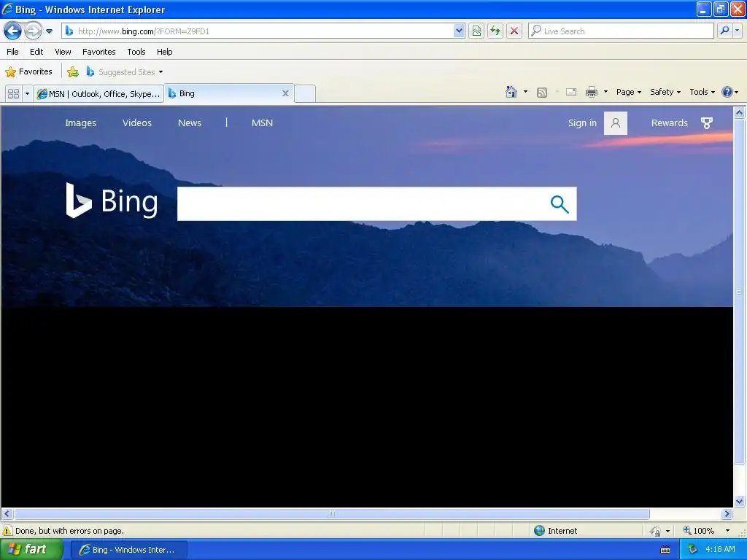Click the blue Help question mark icon
The height and width of the screenshot is (560, 747).
[x=727, y=92]
